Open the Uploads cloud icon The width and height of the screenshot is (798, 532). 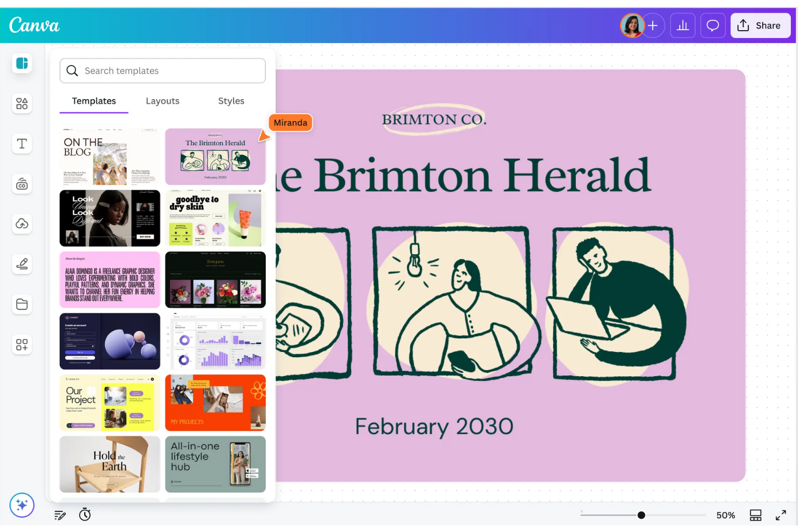(x=22, y=224)
